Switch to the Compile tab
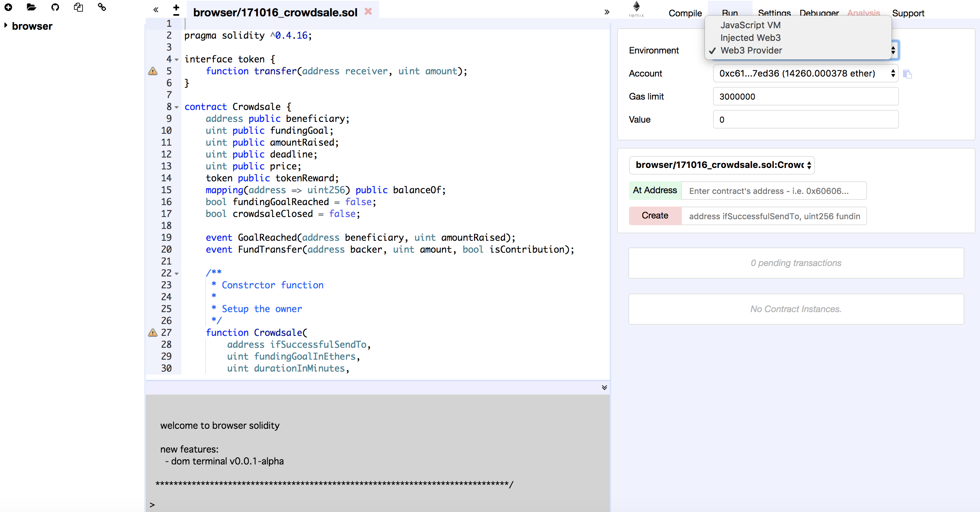The height and width of the screenshot is (512, 980). [x=686, y=13]
